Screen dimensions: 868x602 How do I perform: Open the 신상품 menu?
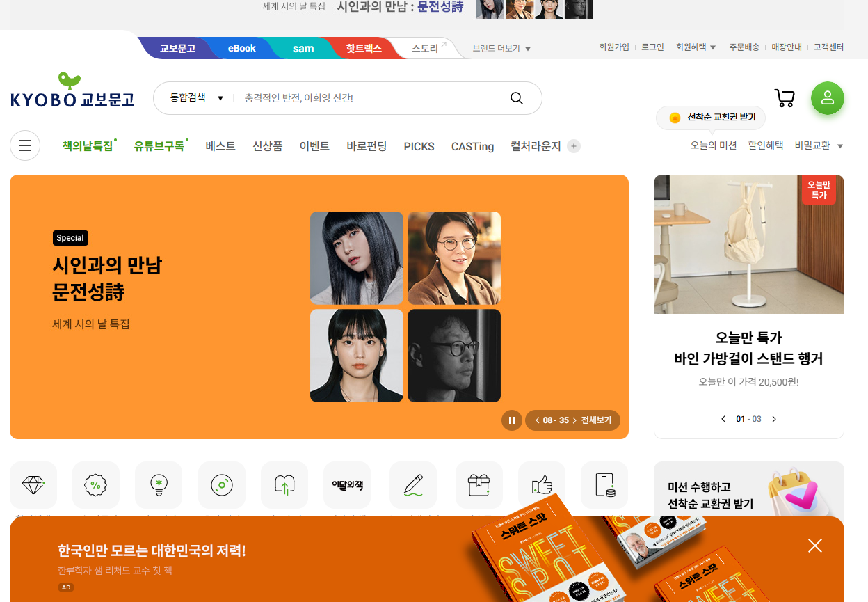pos(268,146)
